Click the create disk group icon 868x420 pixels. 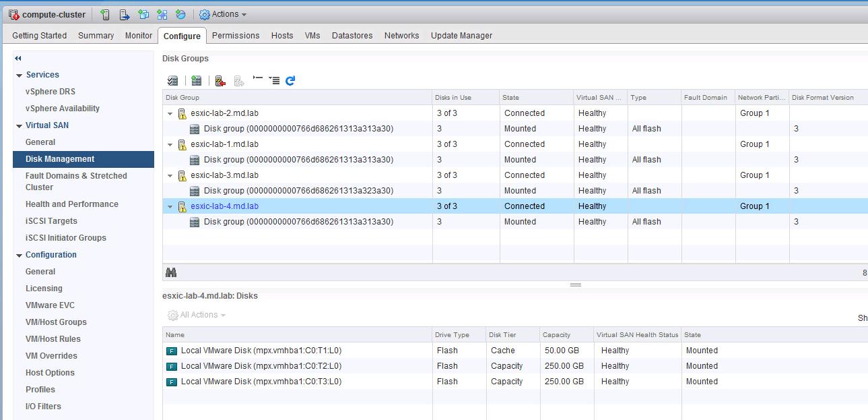pyautogui.click(x=196, y=81)
